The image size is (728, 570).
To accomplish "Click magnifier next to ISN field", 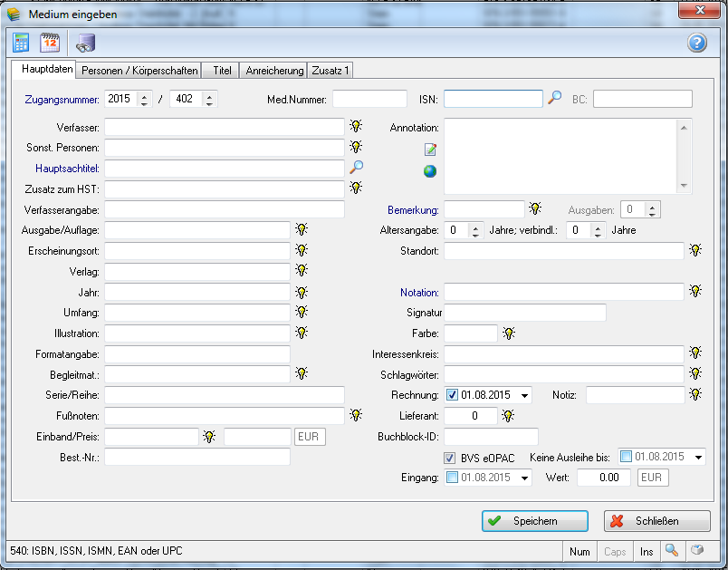I will point(555,98).
